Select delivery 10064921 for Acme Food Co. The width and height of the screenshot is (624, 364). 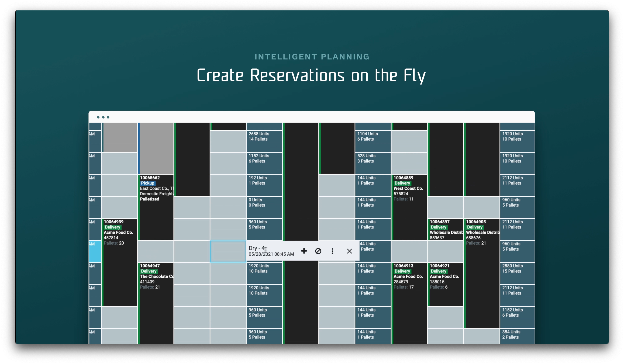445,276
